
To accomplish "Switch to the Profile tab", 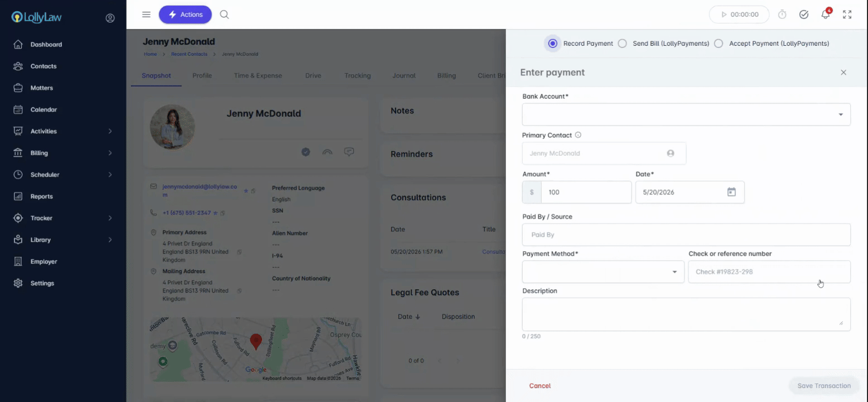I will (202, 75).
